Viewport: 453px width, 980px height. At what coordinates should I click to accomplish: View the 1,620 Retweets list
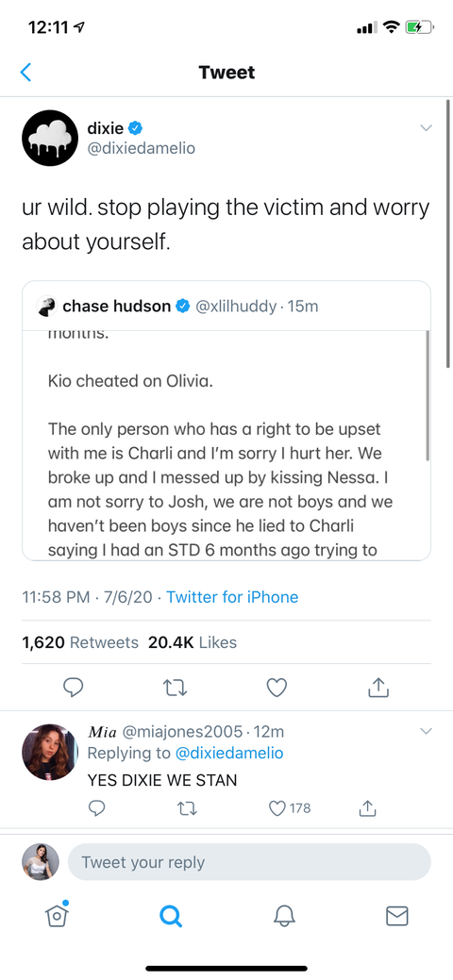[x=80, y=642]
